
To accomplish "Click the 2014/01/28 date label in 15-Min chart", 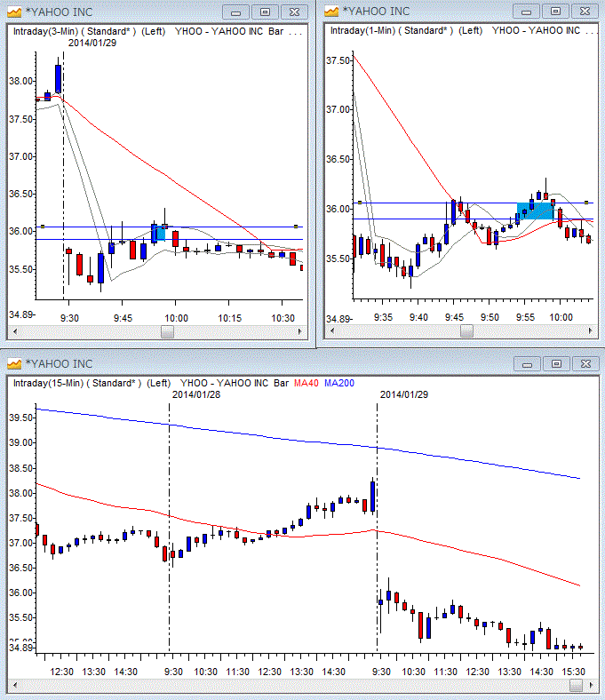I will tap(196, 394).
